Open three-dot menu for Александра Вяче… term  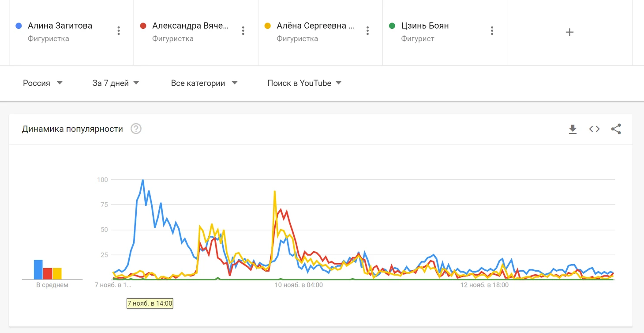coord(243,30)
